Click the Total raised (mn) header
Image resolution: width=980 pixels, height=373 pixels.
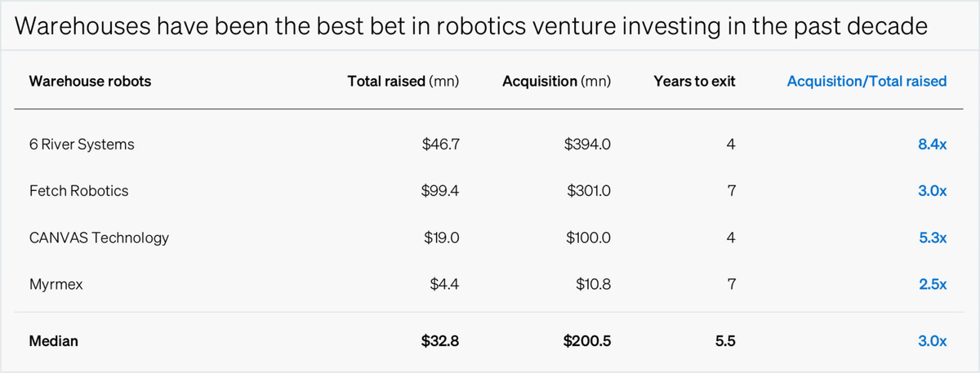(x=403, y=82)
